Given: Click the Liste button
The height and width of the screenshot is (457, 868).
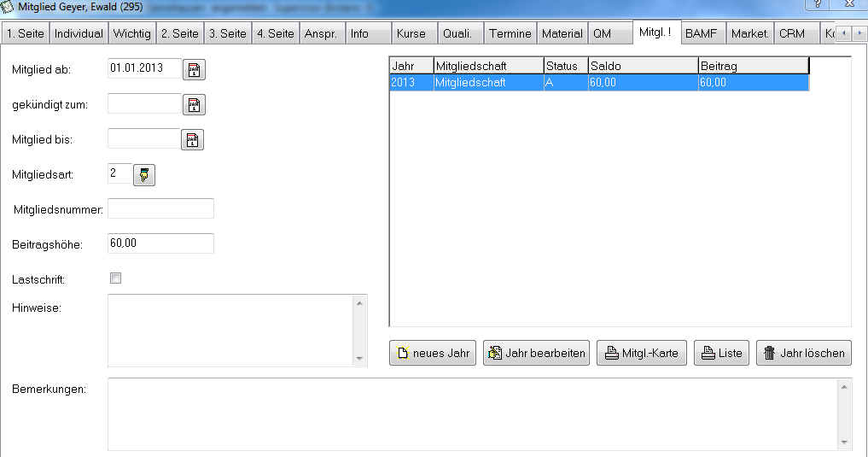Looking at the screenshot, I should coord(721,353).
